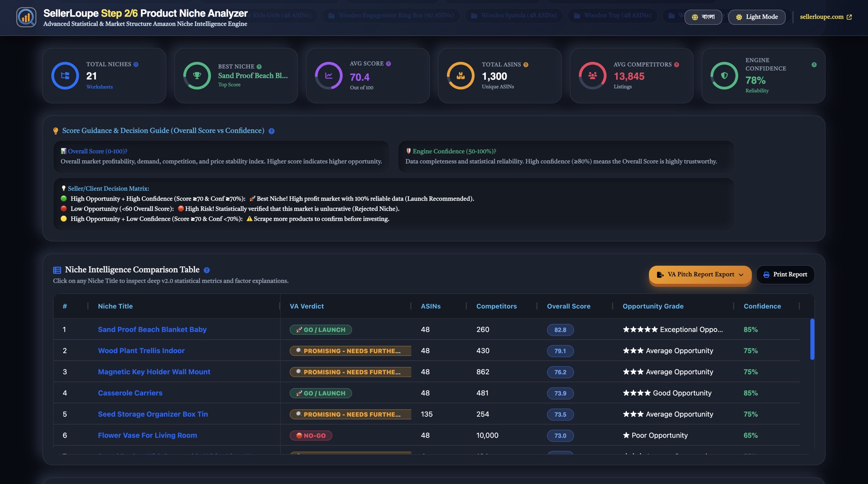Click Casserole Carriers GO / LAUNCH badge
Screen dimensions: 868x484
click(x=321, y=393)
